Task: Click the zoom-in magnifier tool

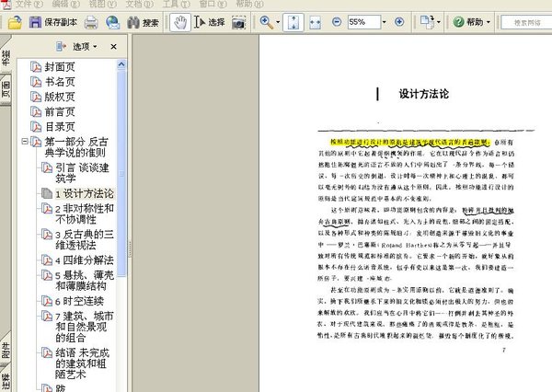Action: pyautogui.click(x=265, y=21)
